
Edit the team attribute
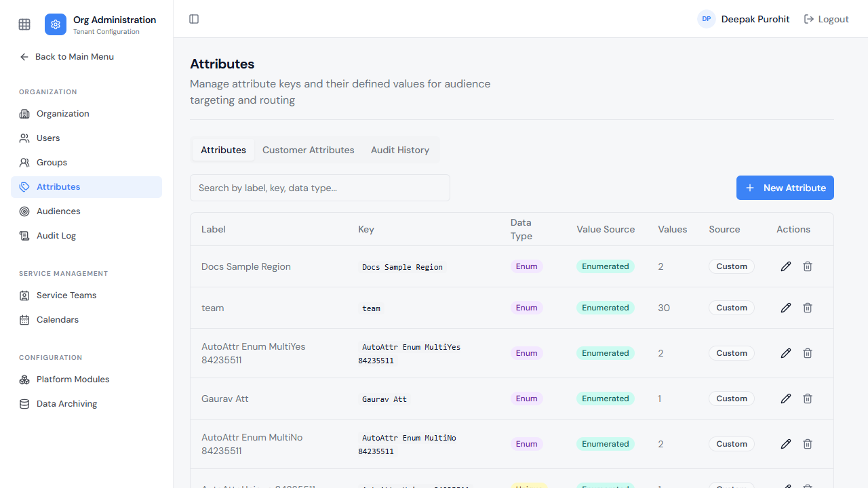(x=786, y=308)
